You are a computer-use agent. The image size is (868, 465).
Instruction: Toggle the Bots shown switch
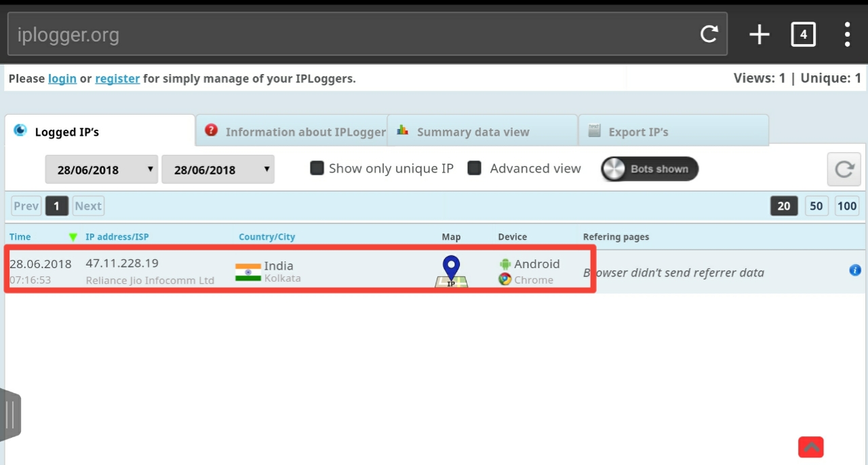coord(650,169)
